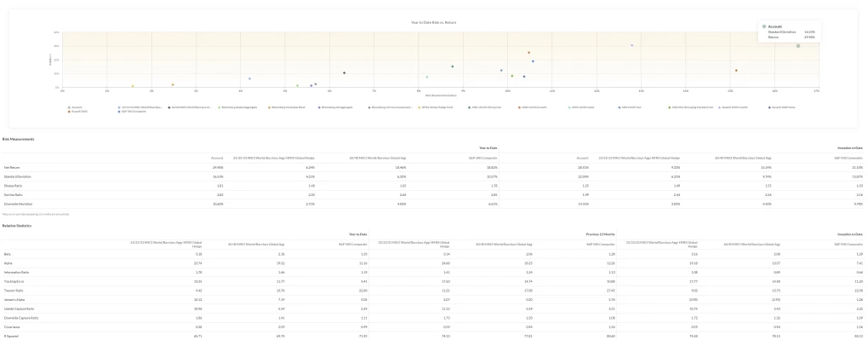Toggle Bloomberg US Aggregate legend entry
This screenshot has width=868, height=340.
335,107
